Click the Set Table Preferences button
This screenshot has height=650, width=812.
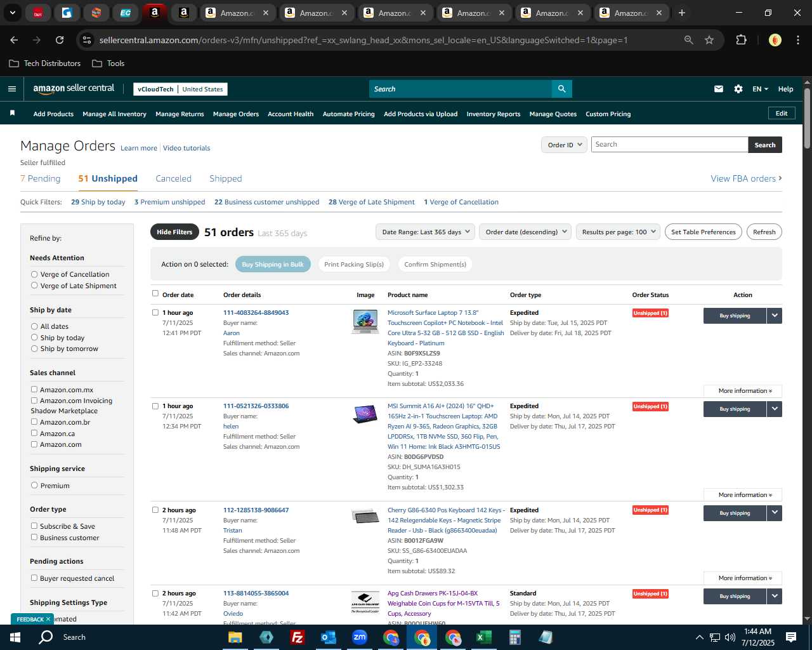703,232
